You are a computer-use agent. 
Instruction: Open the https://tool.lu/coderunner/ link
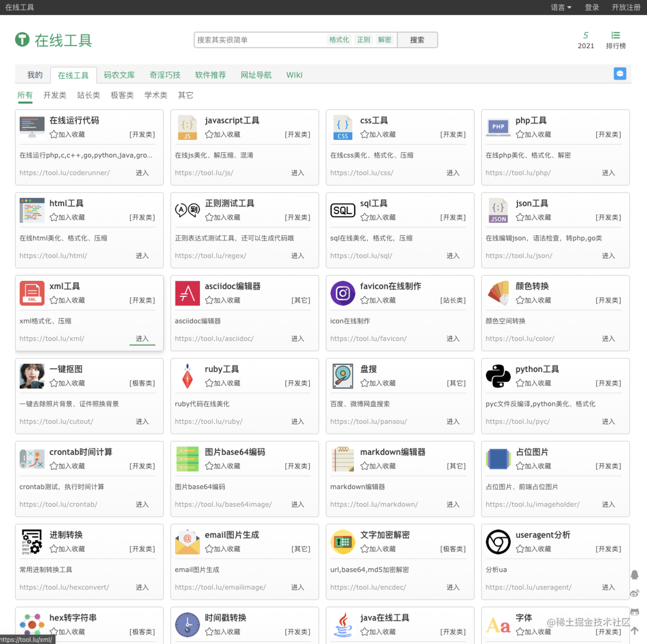click(x=65, y=173)
